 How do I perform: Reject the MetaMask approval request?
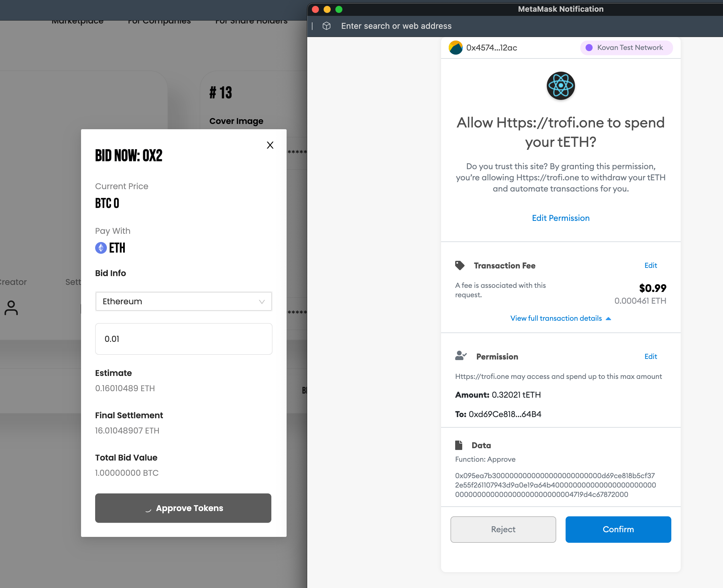503,529
